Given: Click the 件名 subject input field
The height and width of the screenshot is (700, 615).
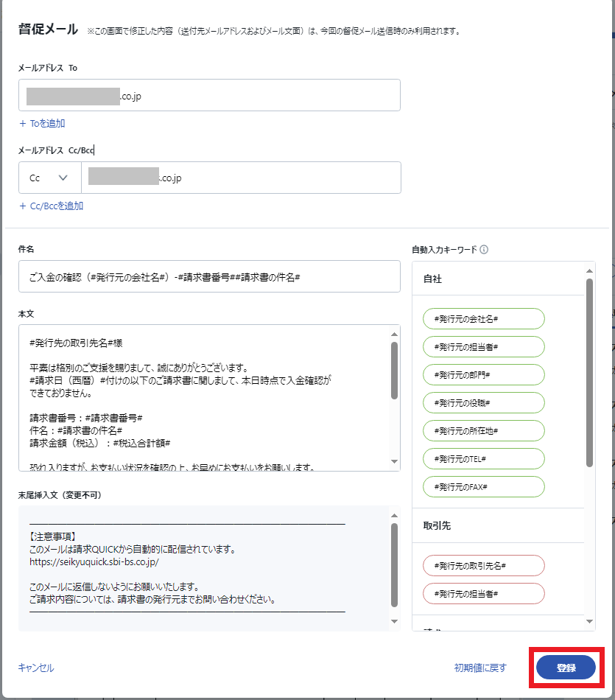Looking at the screenshot, I should point(209,277).
